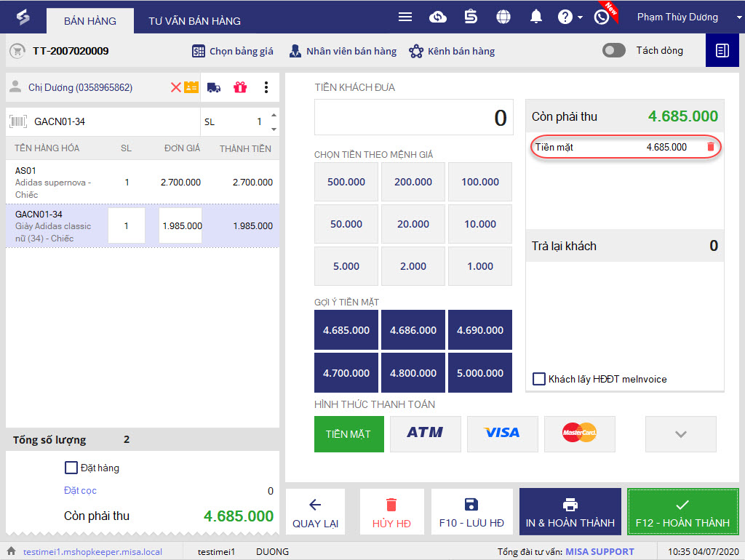This screenshot has width=745, height=560.
Task: Toggle the Tách dòng switch
Action: (x=614, y=50)
